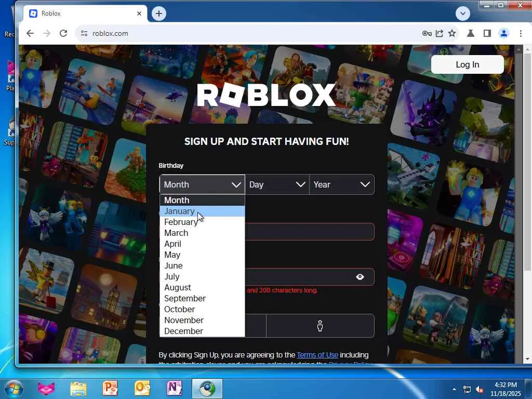Open the Windows Start button

click(x=13, y=389)
